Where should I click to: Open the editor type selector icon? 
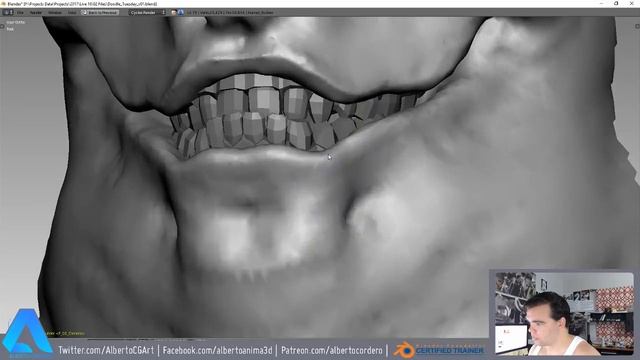click(9, 12)
